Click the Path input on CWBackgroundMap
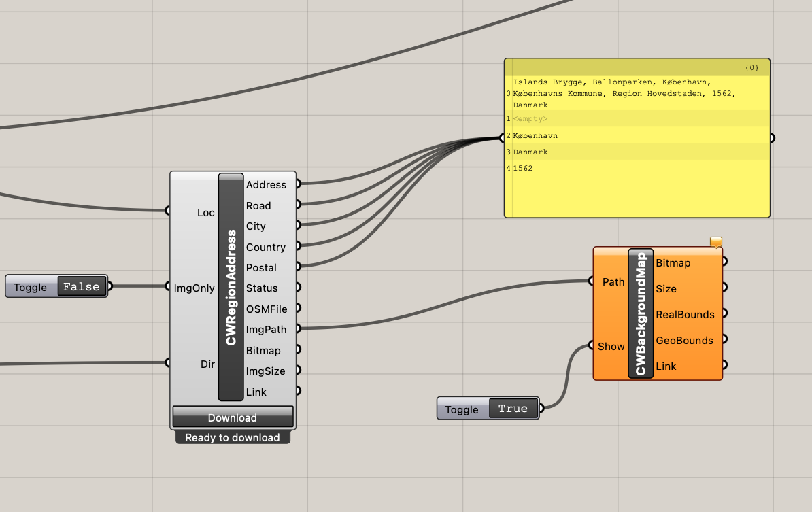Screen dimensions: 812x512 (613, 281)
